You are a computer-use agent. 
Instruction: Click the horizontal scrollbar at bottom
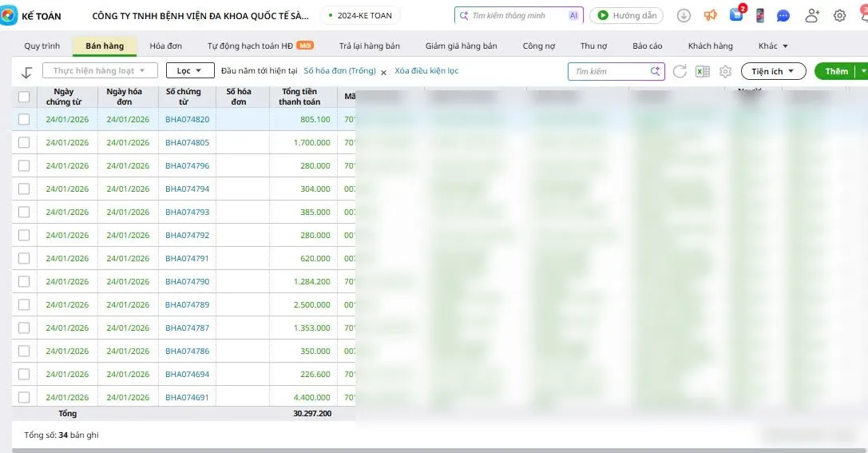(438, 451)
